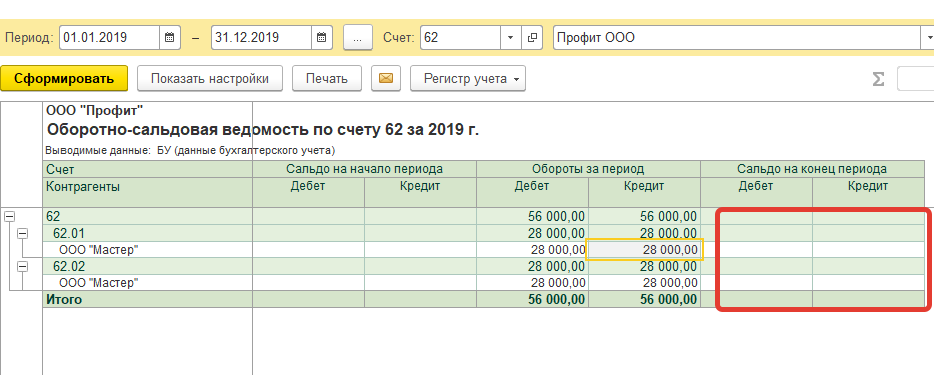Screen dimensions: 934x375
Task: Open the Регистр учета dropdown menu
Action: [468, 79]
